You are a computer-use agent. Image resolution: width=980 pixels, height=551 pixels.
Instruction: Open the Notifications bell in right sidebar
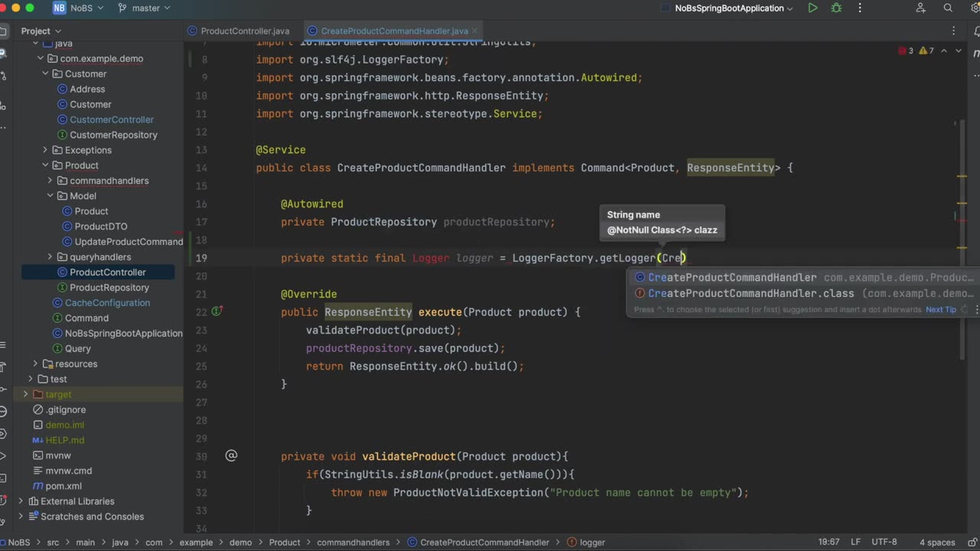point(975,31)
